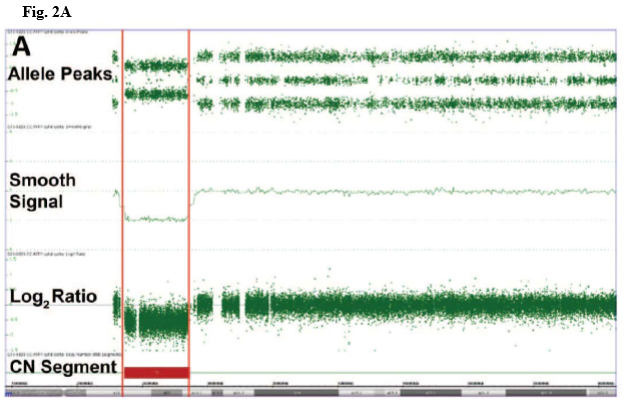Image resolution: width=629 pixels, height=413 pixels.
Task: Click the centromere constriction on the chromosome ideogram
Action: click(x=64, y=393)
